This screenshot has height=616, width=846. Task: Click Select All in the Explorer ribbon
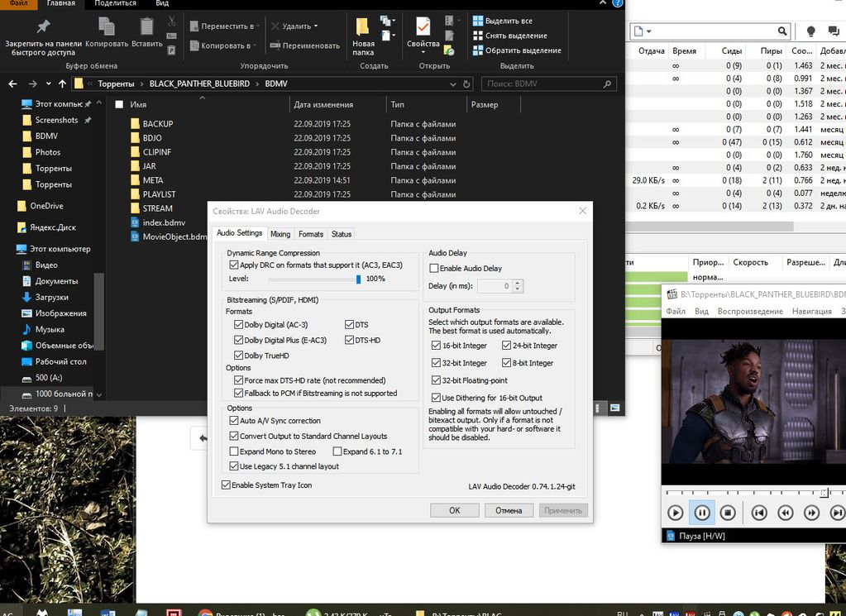(x=502, y=21)
